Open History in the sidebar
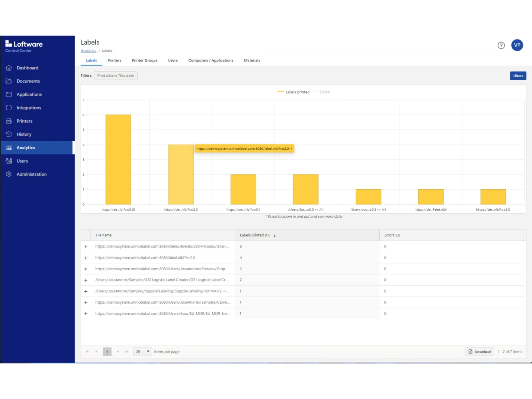Viewport: 532px width, 399px height. click(24, 134)
